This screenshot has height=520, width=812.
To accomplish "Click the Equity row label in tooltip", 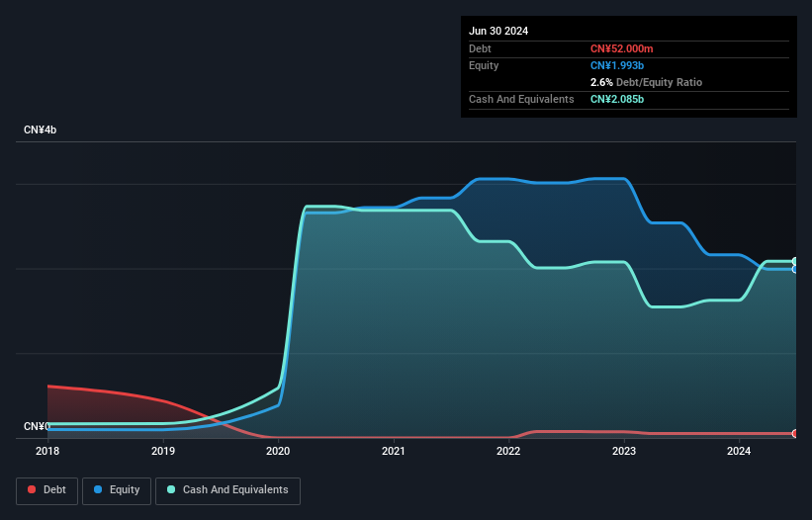I will (484, 65).
